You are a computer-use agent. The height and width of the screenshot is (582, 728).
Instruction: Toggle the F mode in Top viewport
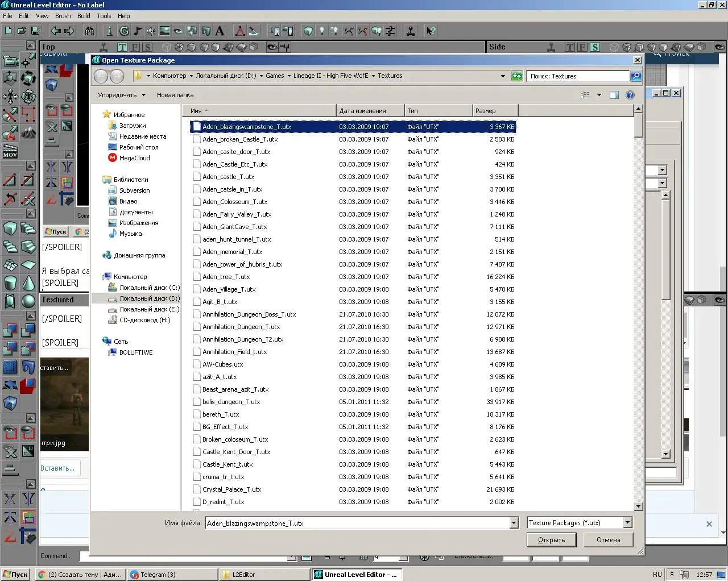tap(135, 47)
